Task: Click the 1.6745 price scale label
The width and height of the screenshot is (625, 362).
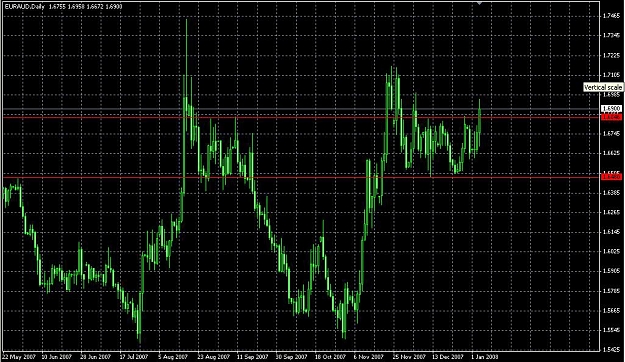Action: pos(611,134)
